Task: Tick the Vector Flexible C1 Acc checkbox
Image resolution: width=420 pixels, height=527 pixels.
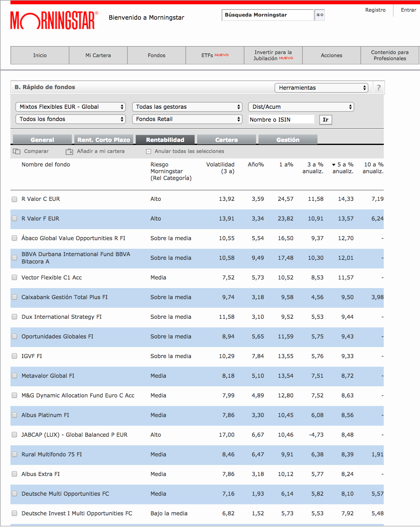Action: [x=14, y=278]
